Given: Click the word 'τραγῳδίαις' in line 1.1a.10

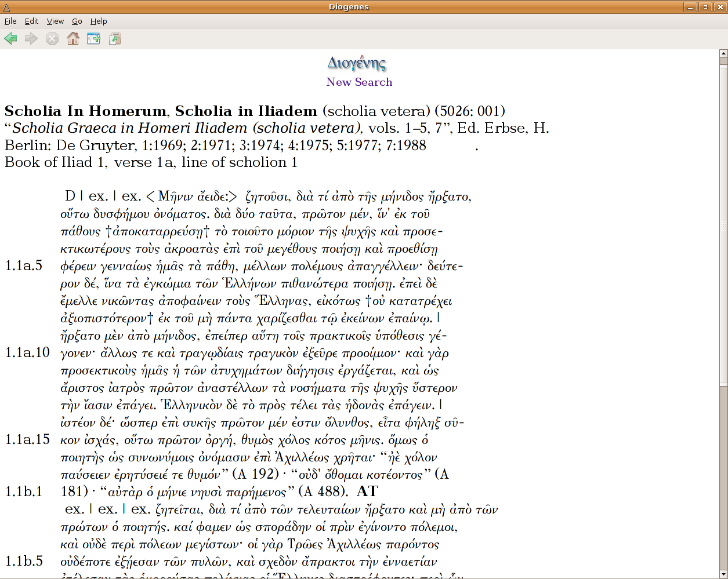Looking at the screenshot, I should pos(215,354).
